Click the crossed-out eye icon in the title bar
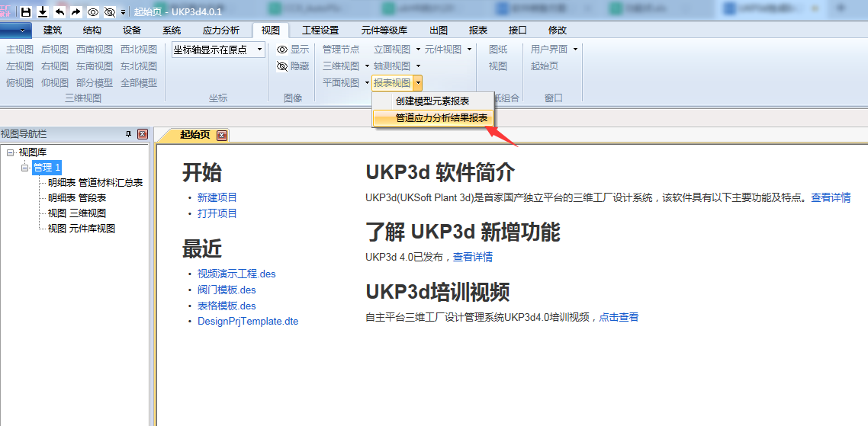 110,12
